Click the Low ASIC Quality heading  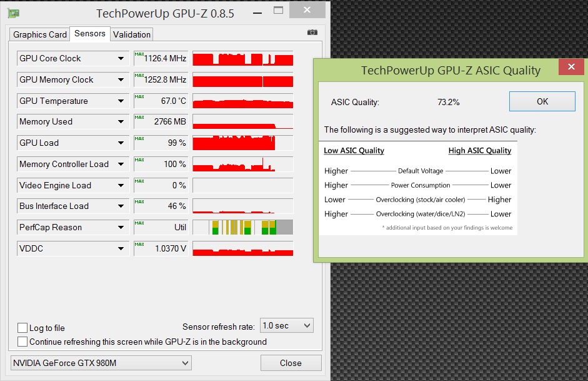(x=354, y=151)
